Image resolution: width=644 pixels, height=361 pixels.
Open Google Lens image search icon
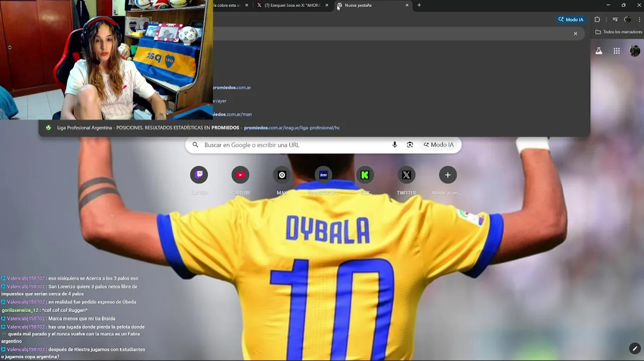[x=410, y=145]
